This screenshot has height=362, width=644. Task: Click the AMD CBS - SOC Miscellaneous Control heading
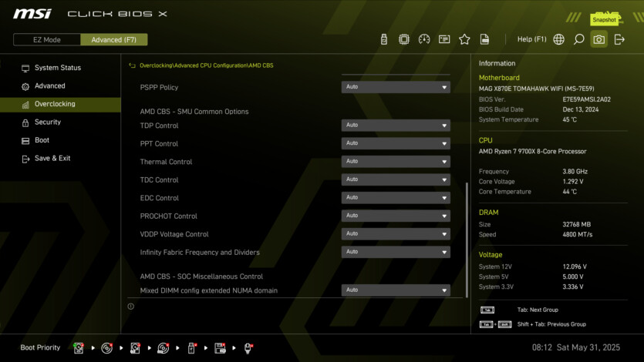(201, 277)
